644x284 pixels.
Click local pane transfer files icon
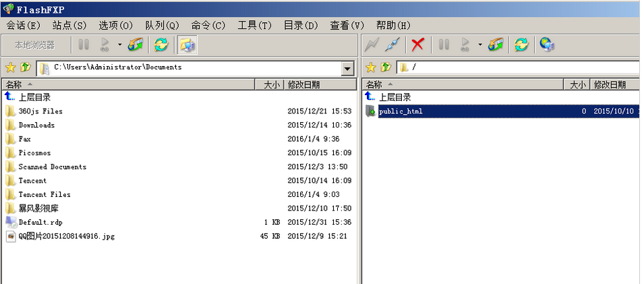point(135,45)
